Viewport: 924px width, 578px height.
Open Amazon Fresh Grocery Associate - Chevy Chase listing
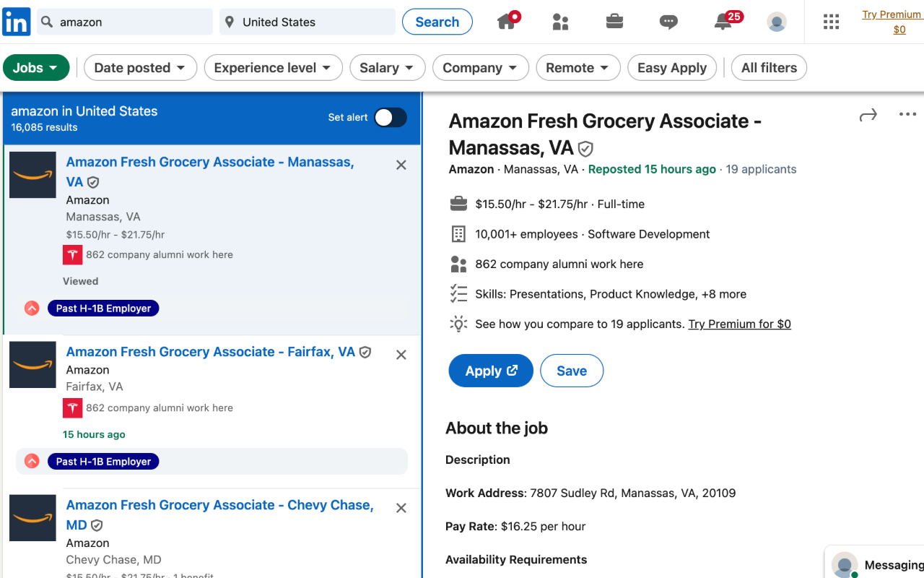[x=219, y=515]
